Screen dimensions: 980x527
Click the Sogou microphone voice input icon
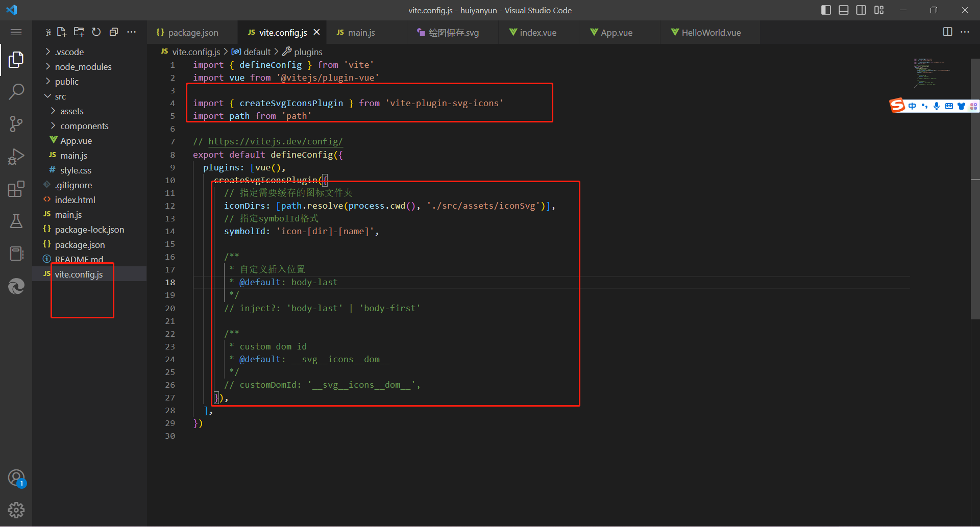pyautogui.click(x=937, y=106)
